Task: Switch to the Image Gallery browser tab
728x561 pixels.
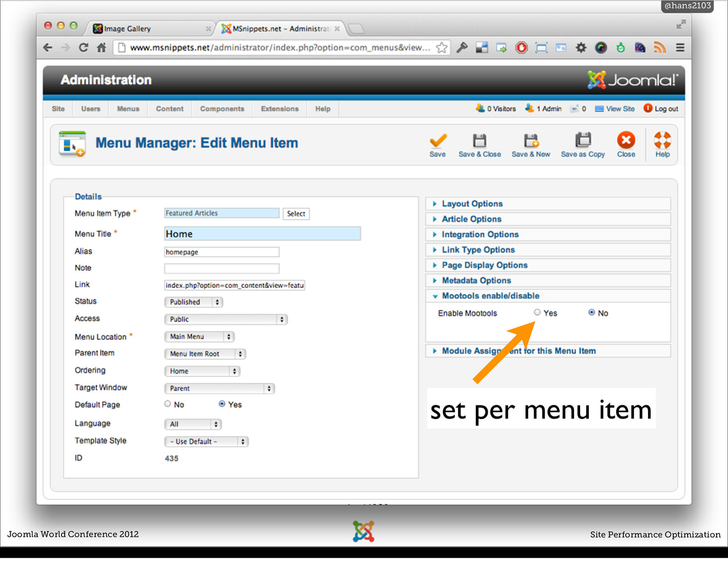Action: (x=150, y=29)
